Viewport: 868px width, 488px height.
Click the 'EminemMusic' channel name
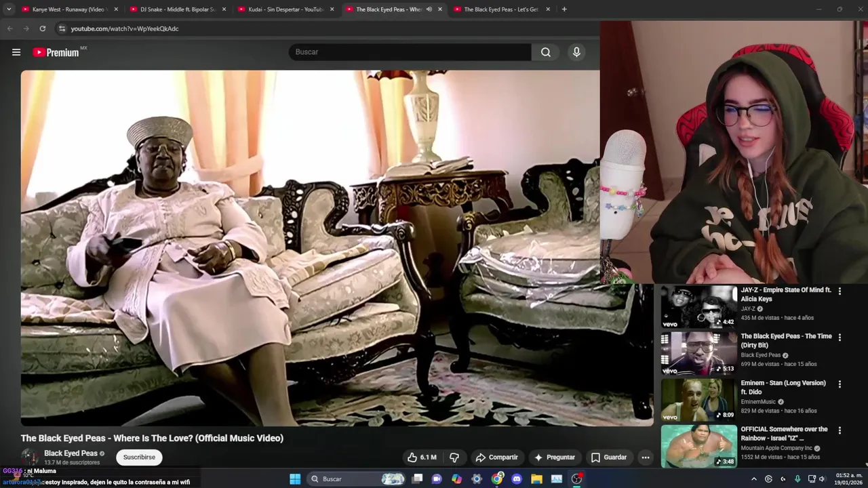pyautogui.click(x=758, y=402)
